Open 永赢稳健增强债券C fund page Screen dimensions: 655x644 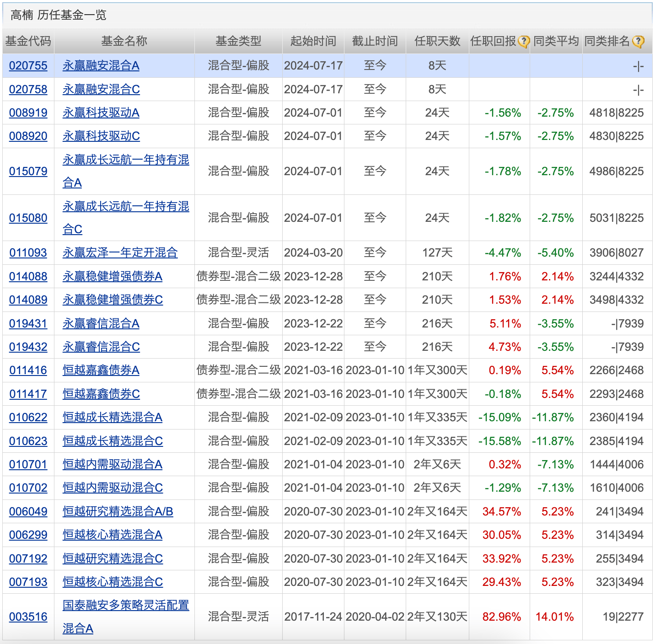pos(113,300)
